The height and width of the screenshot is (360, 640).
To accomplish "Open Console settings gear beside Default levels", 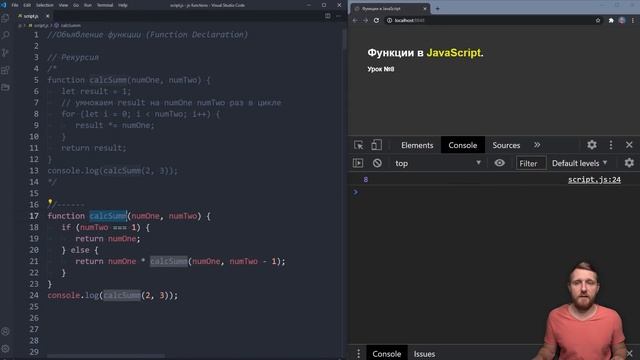I will click(629, 163).
